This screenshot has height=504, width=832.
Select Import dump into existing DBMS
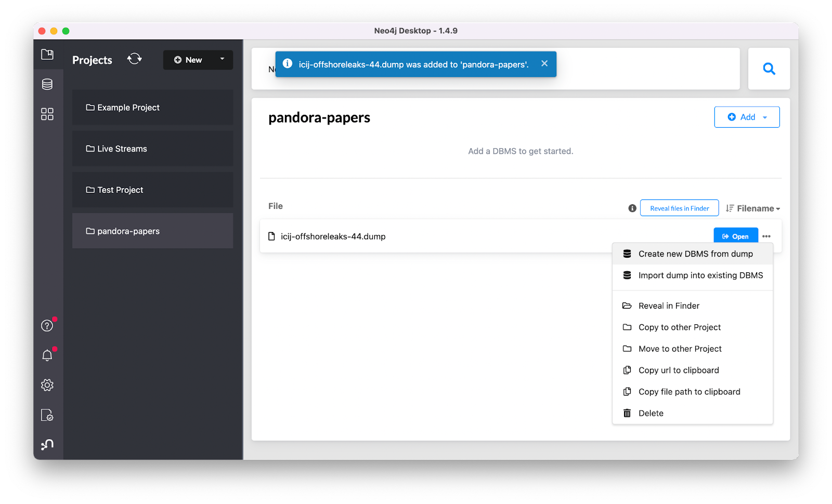(x=693, y=275)
